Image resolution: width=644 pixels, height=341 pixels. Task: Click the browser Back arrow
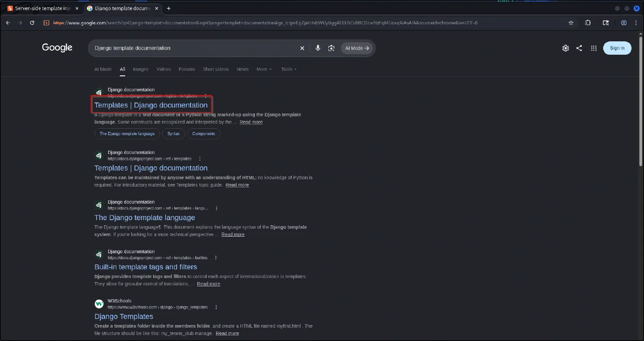click(8, 23)
